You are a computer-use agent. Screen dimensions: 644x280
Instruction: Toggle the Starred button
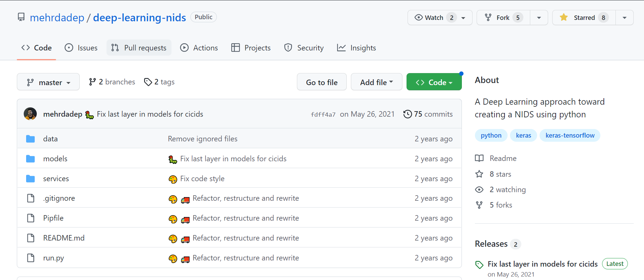[584, 17]
